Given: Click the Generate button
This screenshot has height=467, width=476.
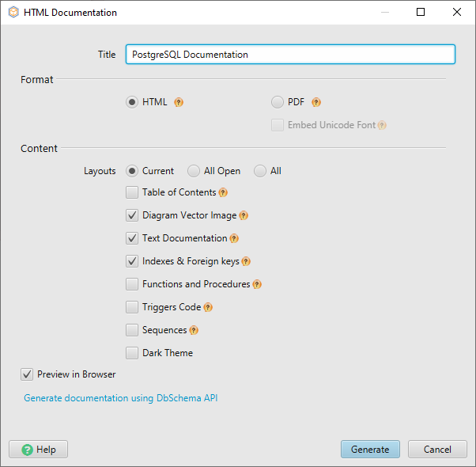Looking at the screenshot, I should pos(370,450).
